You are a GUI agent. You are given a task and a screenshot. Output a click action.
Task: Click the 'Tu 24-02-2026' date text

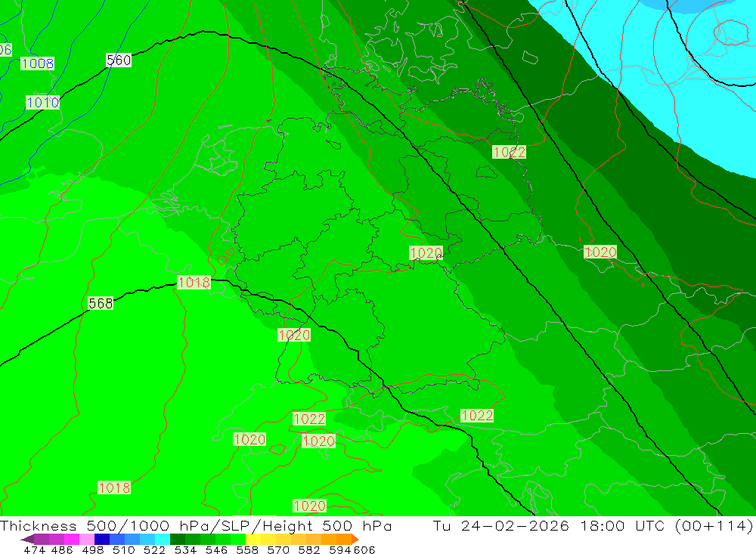coord(500,526)
